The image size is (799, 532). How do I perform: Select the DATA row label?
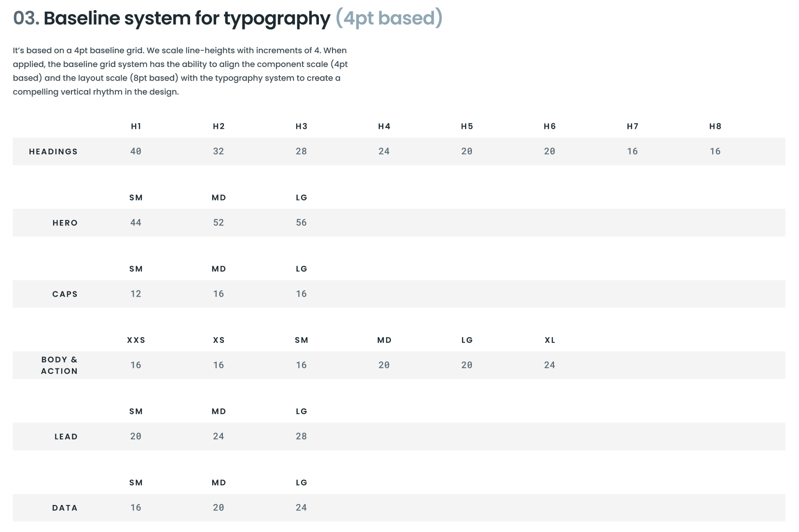coord(65,507)
